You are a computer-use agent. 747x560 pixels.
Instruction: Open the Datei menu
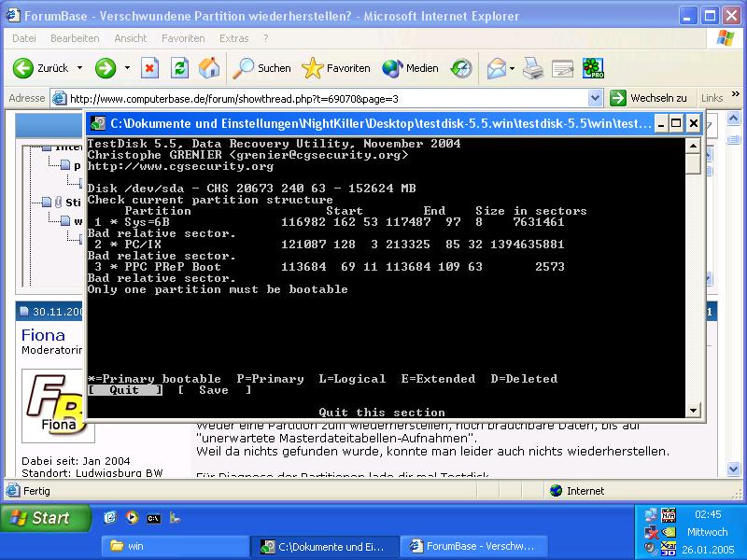(24, 38)
